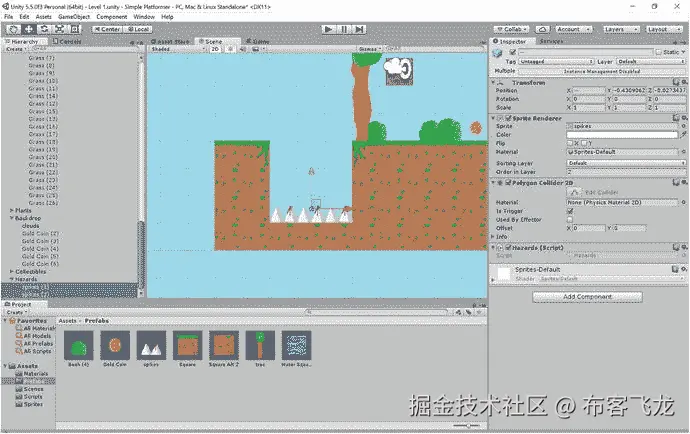Toggle the Static checkbox
The height and width of the screenshot is (434, 690).
pyautogui.click(x=659, y=52)
